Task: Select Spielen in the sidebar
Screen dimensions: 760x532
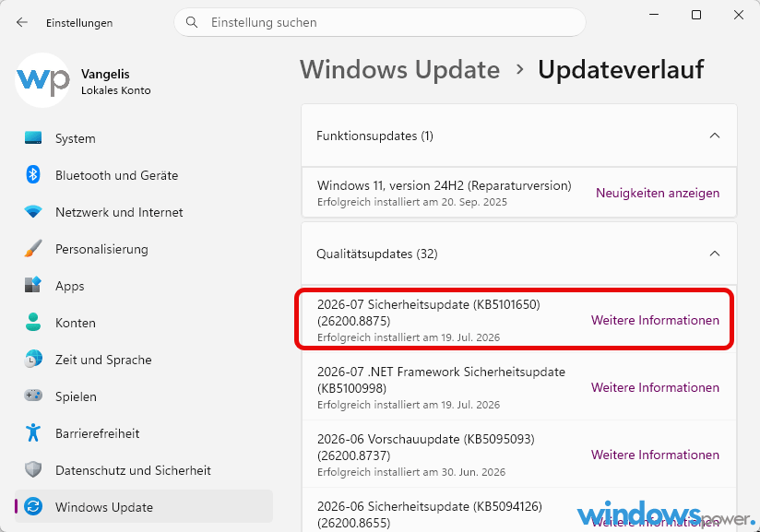Action: point(144,396)
